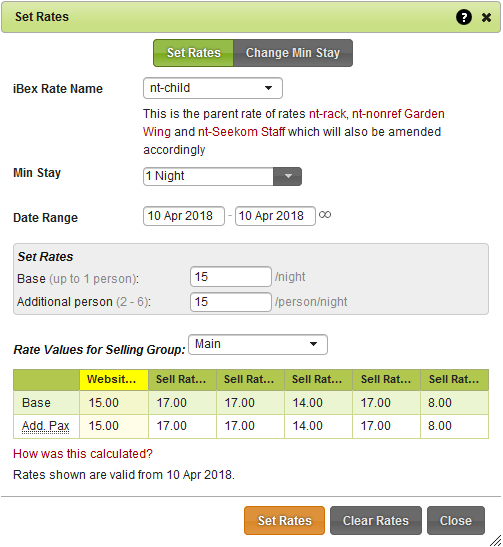This screenshot has height=547, width=503.
Task: Open the nt-rack rate link
Action: pos(328,114)
